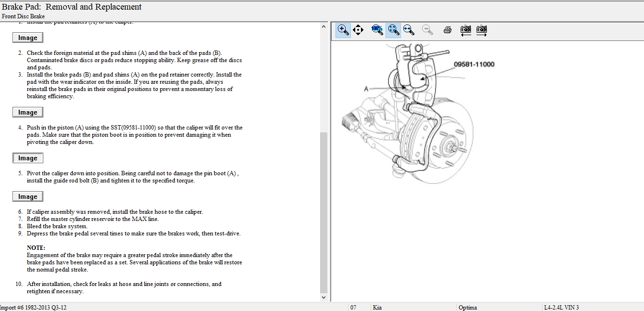Viewport: 644px width, 311px height.
Task: Open Image button above step 2
Action: tap(28, 38)
